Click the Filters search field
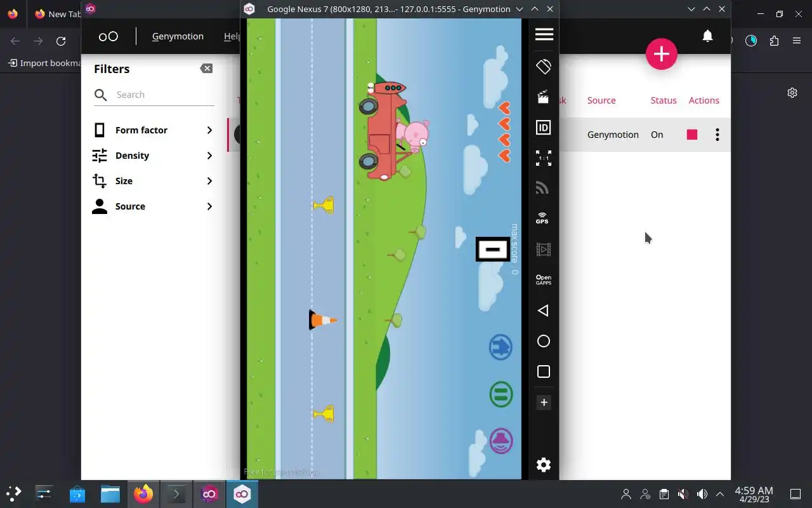This screenshot has width=812, height=508. pyautogui.click(x=154, y=95)
